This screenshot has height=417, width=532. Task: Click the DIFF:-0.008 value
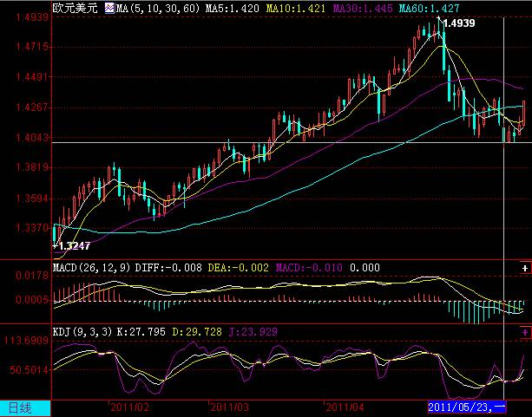[168, 268]
